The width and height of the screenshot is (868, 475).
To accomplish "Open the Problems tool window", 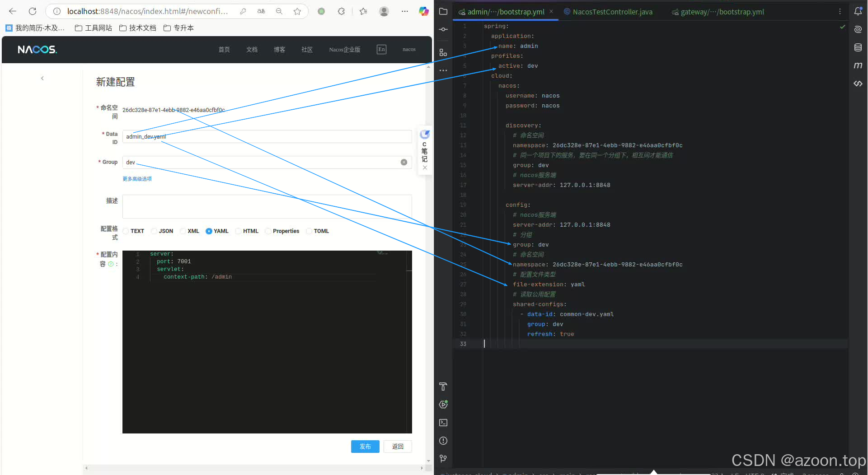I will point(443,441).
